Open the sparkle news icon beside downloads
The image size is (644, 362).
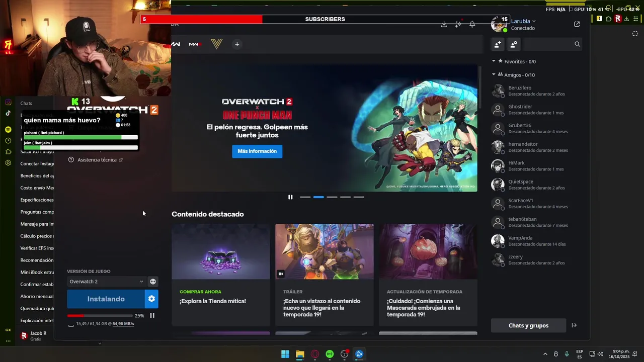click(x=458, y=24)
